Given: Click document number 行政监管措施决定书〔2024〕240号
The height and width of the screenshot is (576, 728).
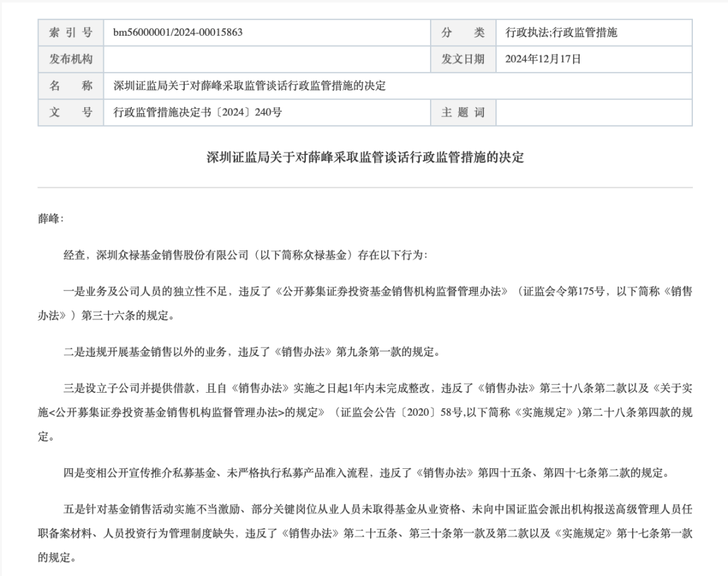Looking at the screenshot, I should pos(198,113).
